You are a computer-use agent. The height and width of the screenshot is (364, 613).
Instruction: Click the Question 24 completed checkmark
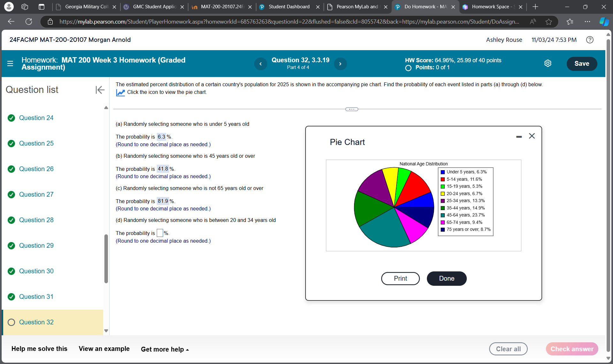click(11, 118)
